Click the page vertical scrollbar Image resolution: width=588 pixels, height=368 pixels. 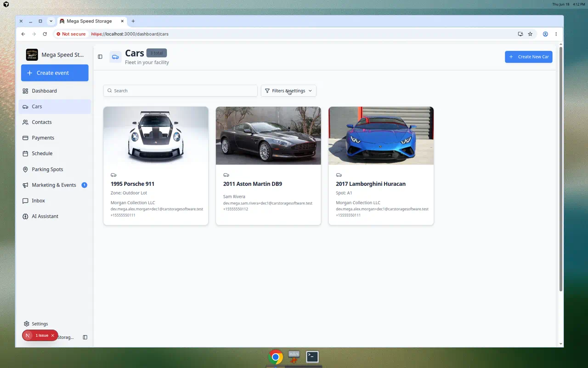560,168
